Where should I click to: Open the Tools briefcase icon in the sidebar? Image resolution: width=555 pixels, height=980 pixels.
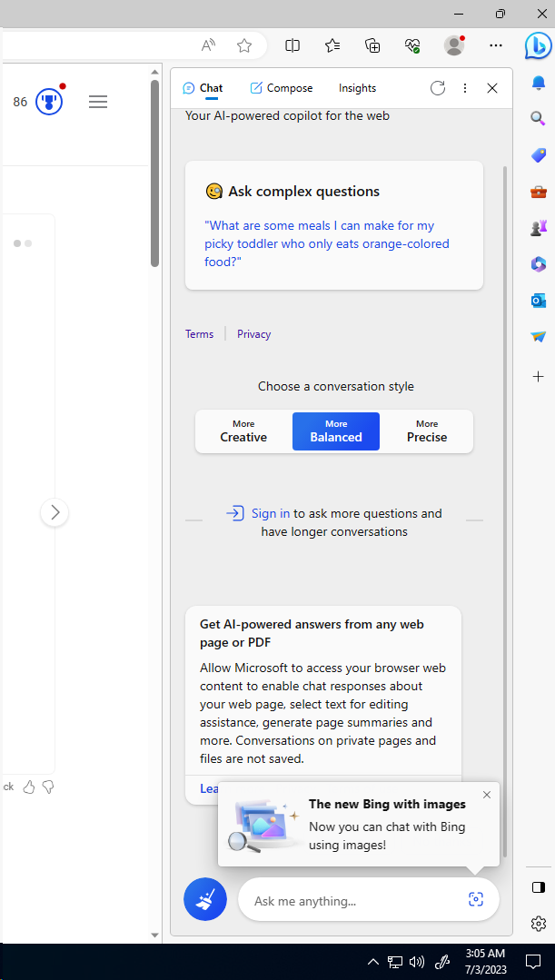click(538, 192)
